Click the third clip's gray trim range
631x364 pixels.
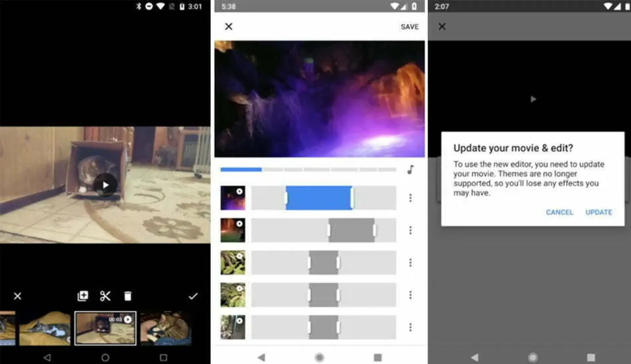point(324,262)
